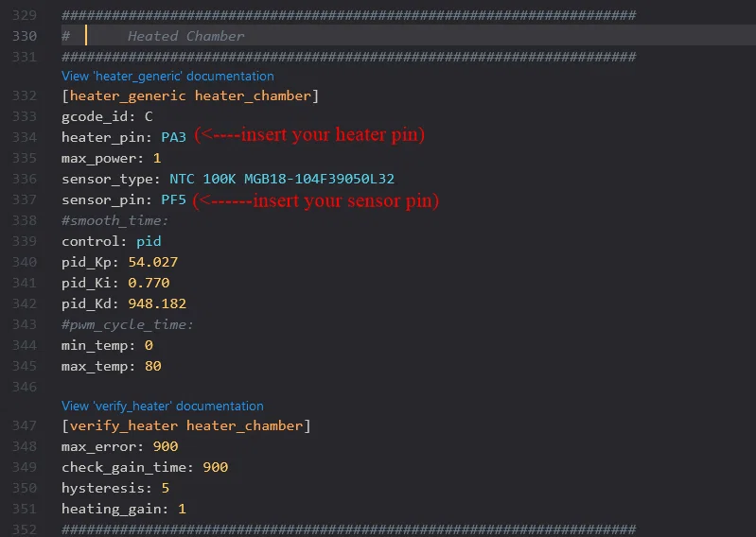Click the [verify_heater heater_chamber] section header
Image resolution: width=756 pixels, height=537 pixels.
(186, 425)
